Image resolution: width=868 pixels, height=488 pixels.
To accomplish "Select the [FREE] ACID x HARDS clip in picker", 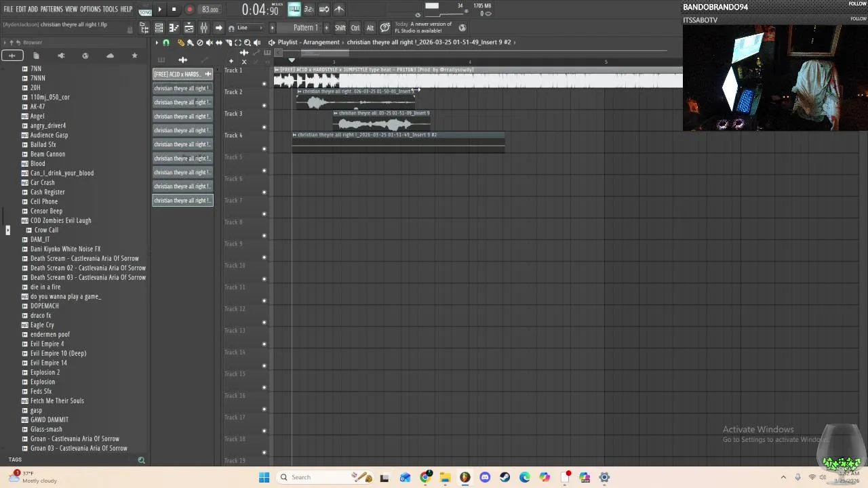I will [183, 74].
